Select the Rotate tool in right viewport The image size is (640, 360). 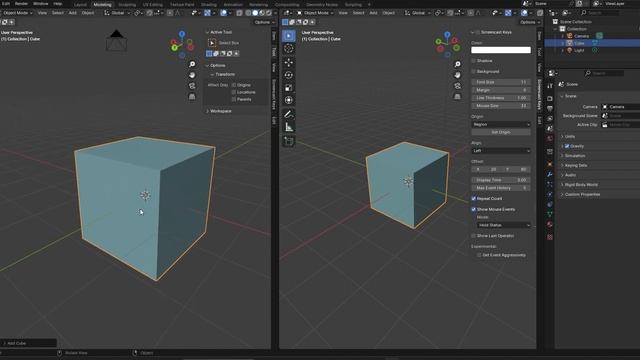(289, 75)
